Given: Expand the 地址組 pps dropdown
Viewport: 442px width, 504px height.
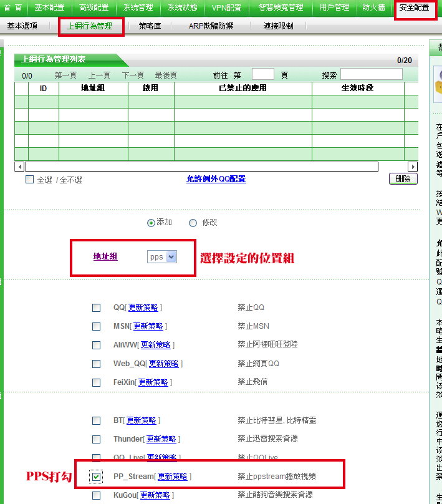Looking at the screenshot, I should tap(171, 256).
